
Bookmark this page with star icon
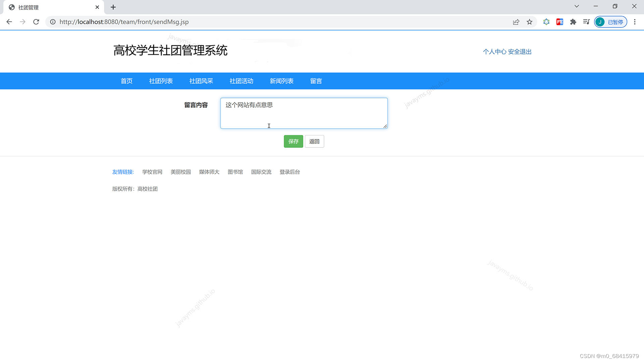(529, 22)
